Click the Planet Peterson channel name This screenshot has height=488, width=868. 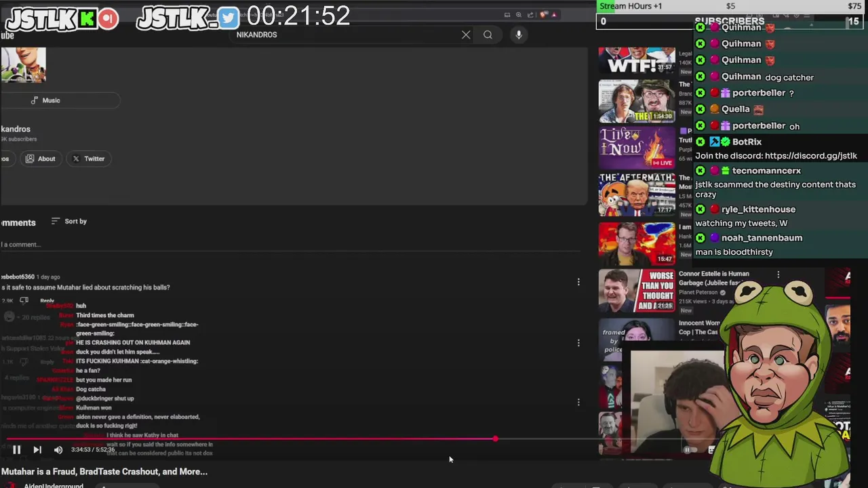[698, 292]
